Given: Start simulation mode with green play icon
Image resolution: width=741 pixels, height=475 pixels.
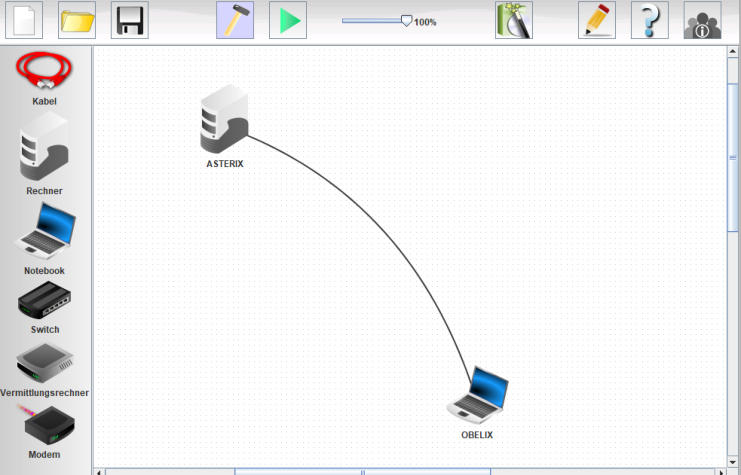Looking at the screenshot, I should click(288, 20).
